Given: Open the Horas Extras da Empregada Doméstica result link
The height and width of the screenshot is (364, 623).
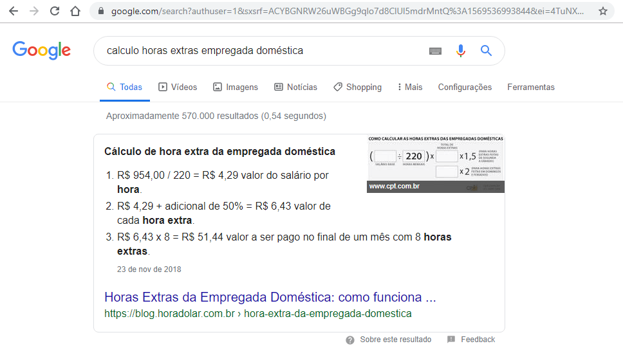Looking at the screenshot, I should (x=270, y=297).
